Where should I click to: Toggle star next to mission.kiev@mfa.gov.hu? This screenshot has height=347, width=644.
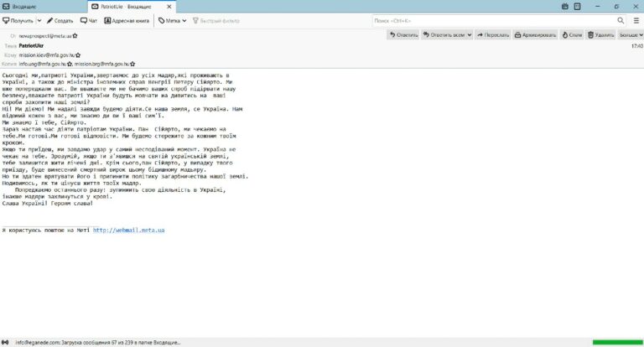[x=78, y=55]
